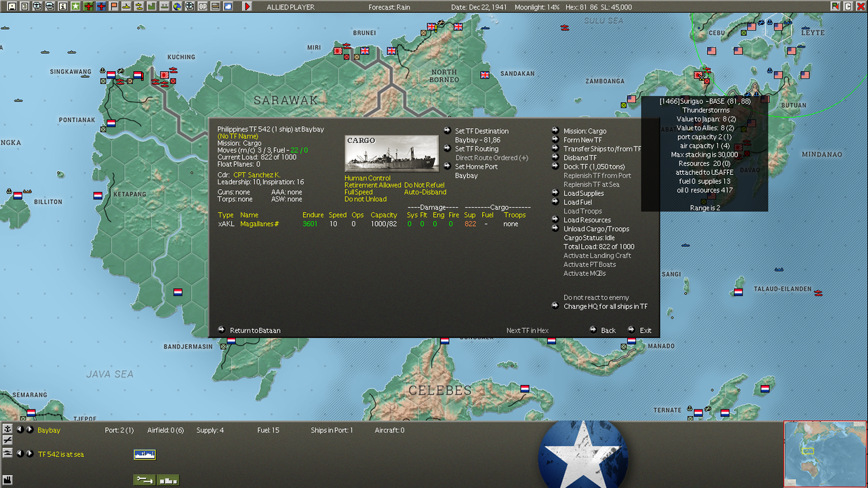Click 'Load Resources'

pyautogui.click(x=587, y=220)
